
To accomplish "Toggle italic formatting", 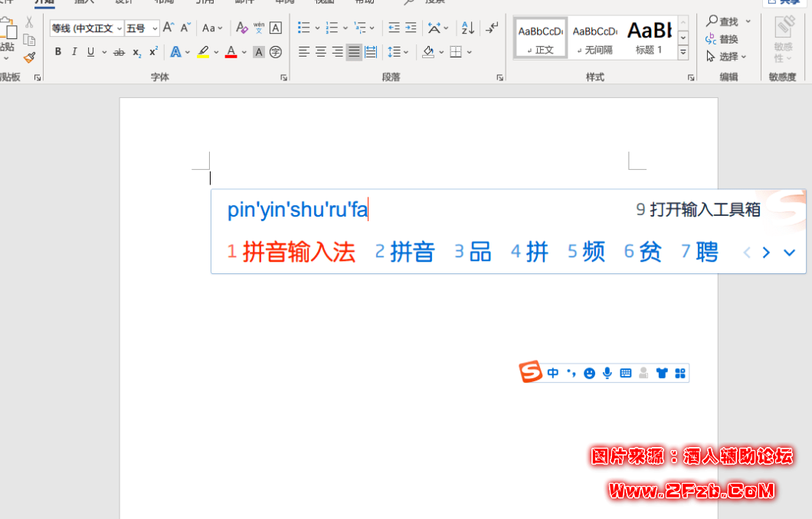I will point(74,52).
